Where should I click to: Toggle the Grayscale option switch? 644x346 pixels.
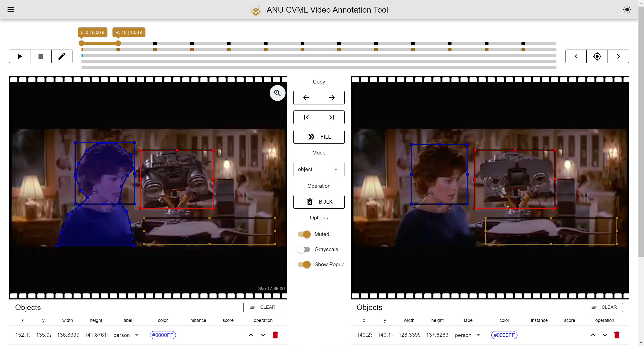[x=304, y=249]
